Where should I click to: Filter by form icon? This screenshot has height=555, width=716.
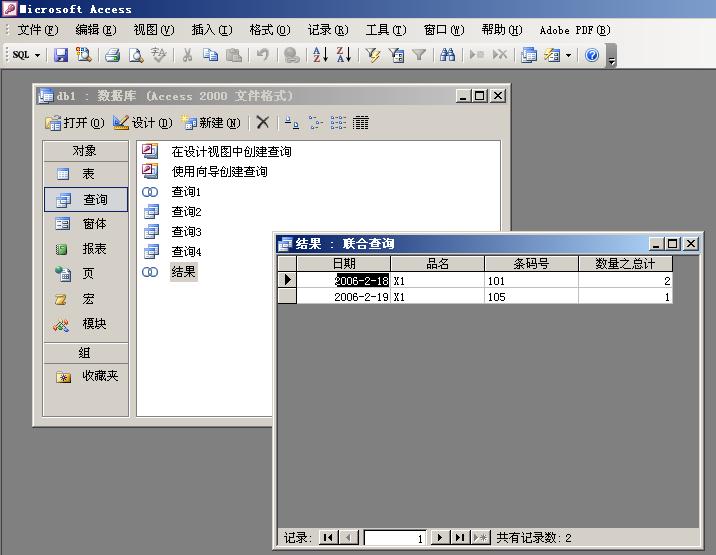[396, 55]
